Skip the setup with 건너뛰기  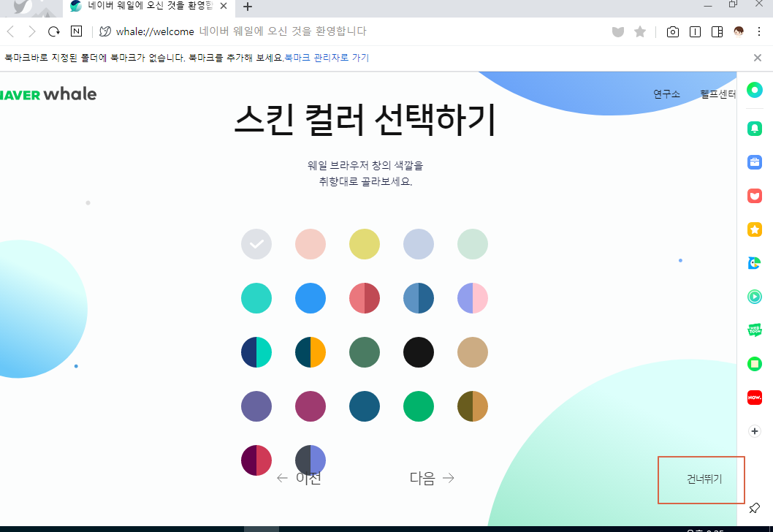click(x=704, y=479)
